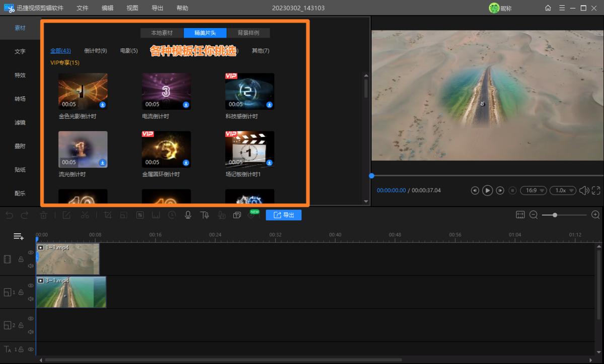The height and width of the screenshot is (364, 604).
Task: Click the add track icon above timeline
Action: coord(19,236)
